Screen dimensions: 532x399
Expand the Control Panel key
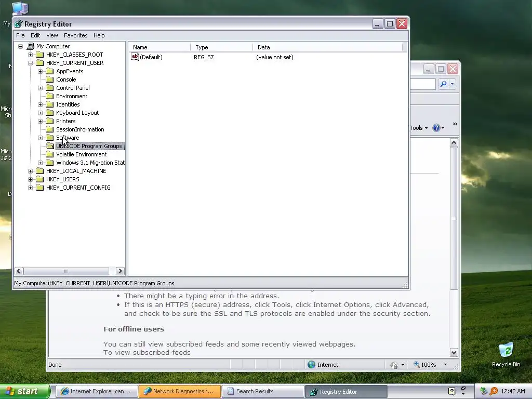41,88
